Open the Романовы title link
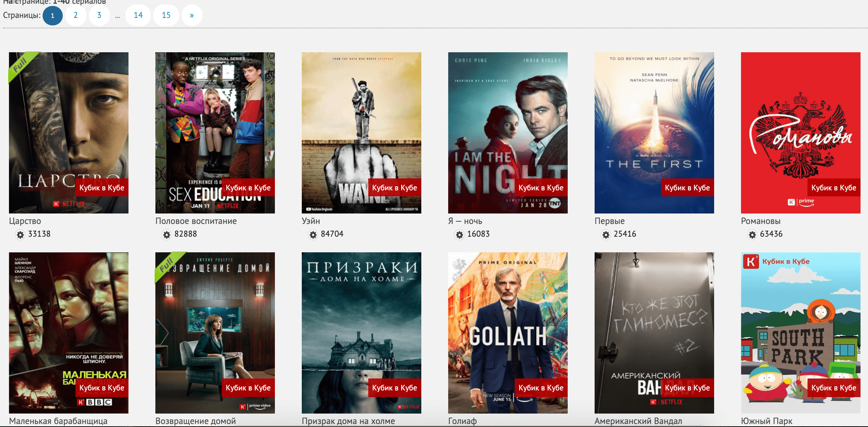This screenshot has width=868, height=427. pos(760,221)
